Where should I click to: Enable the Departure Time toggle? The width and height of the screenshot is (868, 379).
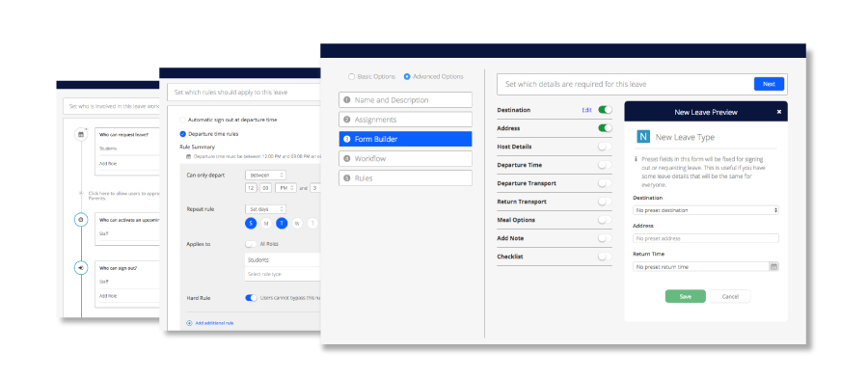pyautogui.click(x=605, y=165)
